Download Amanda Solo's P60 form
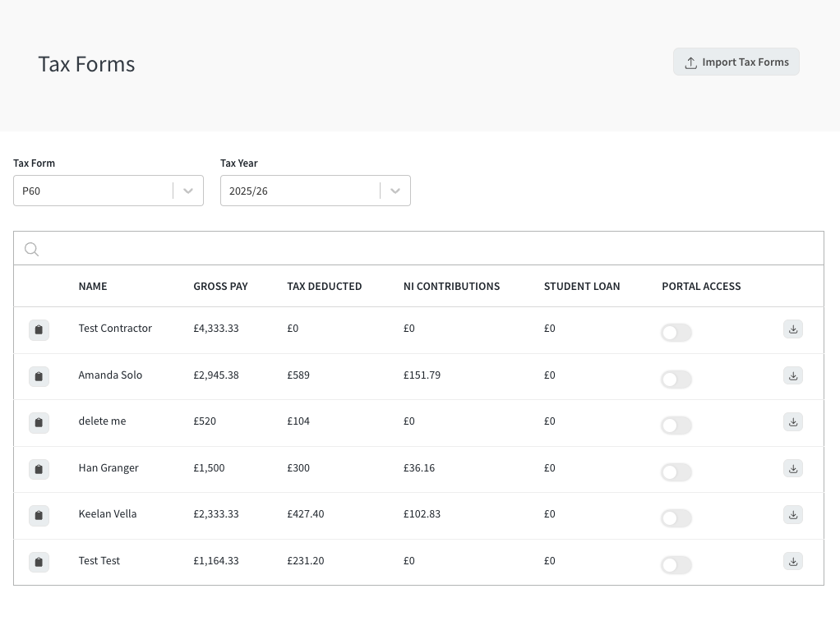 (x=793, y=375)
